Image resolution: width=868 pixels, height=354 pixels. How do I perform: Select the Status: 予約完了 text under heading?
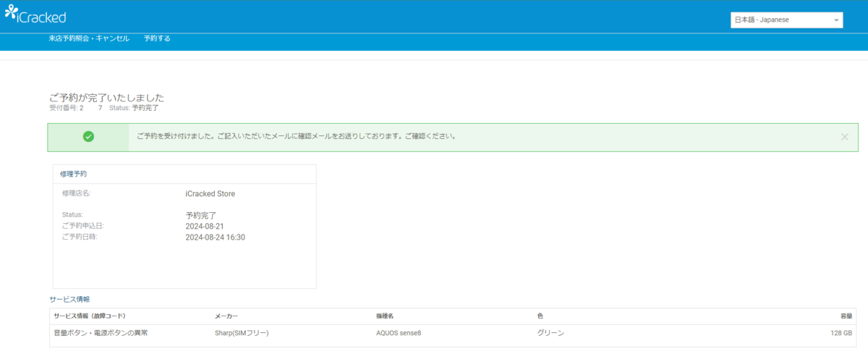point(134,108)
